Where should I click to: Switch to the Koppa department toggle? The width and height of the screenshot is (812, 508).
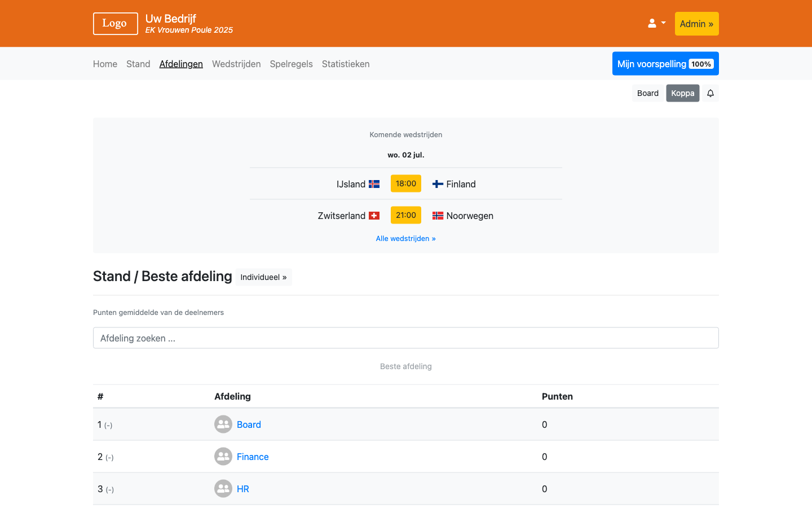pyautogui.click(x=682, y=93)
